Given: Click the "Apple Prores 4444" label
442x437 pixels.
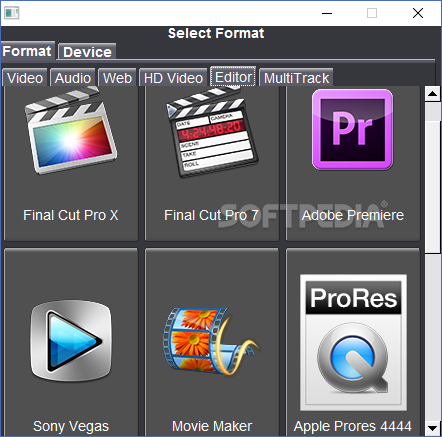Looking at the screenshot, I should pos(353,426).
